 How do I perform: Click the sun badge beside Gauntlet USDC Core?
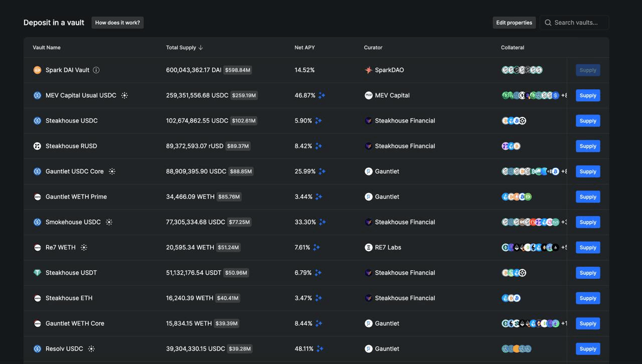click(112, 171)
